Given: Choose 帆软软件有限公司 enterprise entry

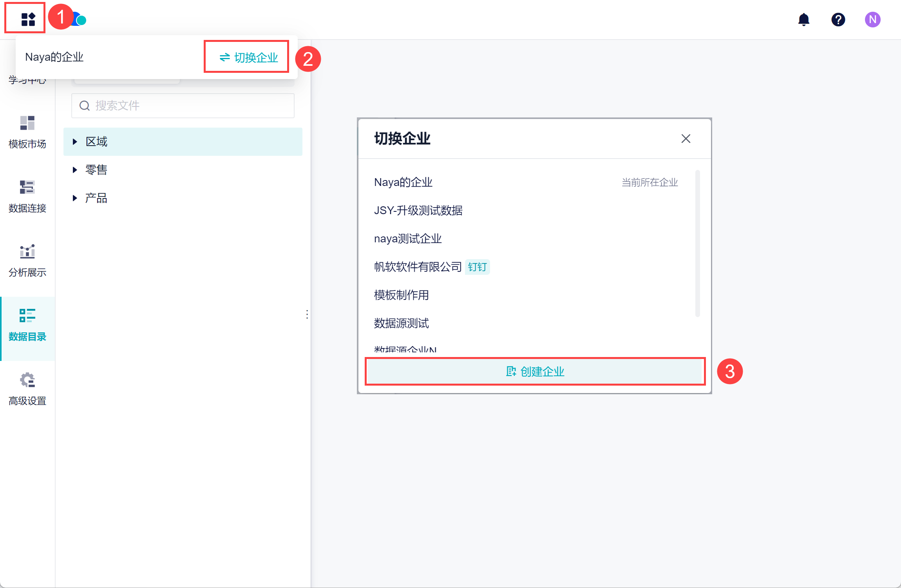Looking at the screenshot, I should pyautogui.click(x=418, y=267).
